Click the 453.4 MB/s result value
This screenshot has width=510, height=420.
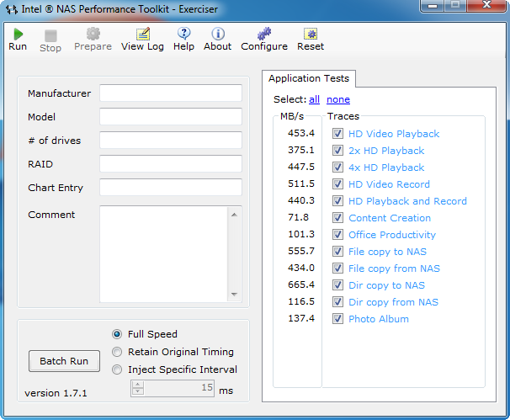coord(301,133)
